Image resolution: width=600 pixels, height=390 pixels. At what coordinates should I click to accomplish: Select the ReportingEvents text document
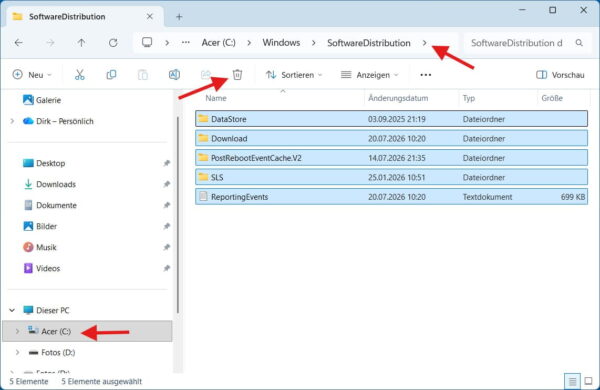pos(391,197)
